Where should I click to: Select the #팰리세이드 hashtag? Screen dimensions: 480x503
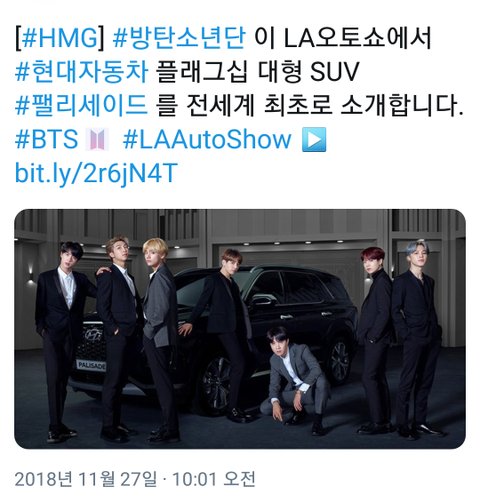81,105
